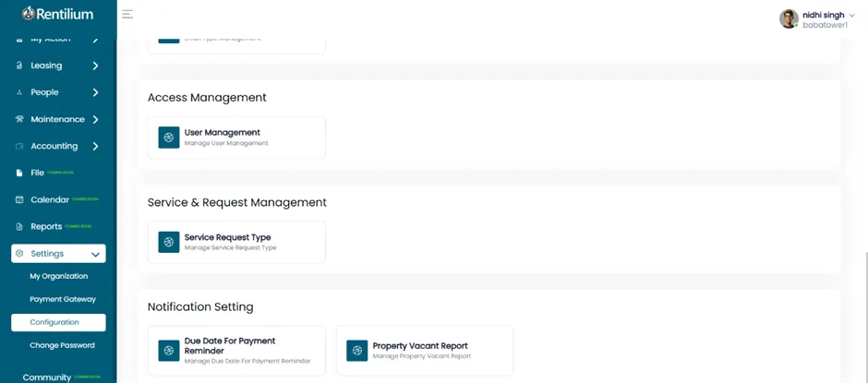Click the User Management card icon
868x383 pixels.
point(169,138)
